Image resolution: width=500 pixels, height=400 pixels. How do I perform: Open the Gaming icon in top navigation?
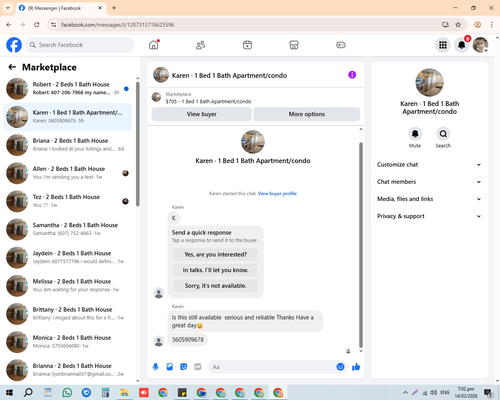[x=341, y=45]
